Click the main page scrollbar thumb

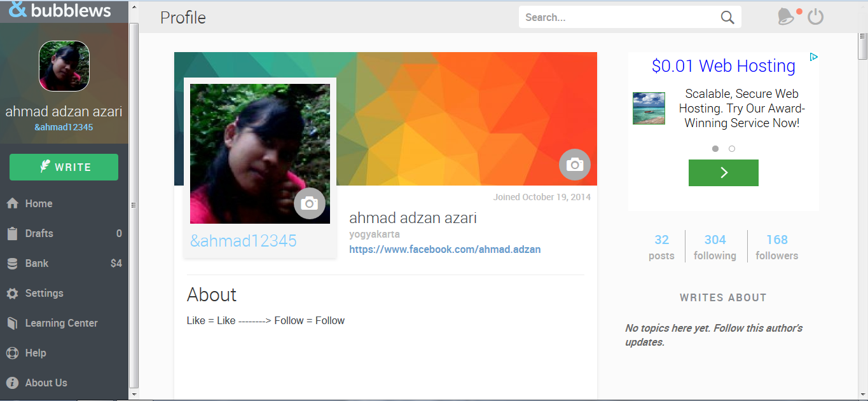click(863, 46)
